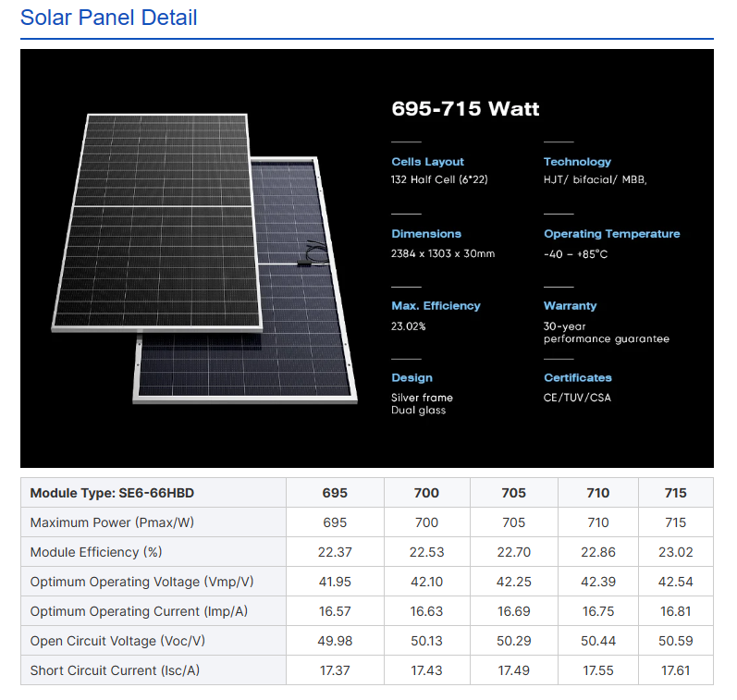
Task: Click the Warranty 30-year performance guarantee text
Action: point(607,332)
